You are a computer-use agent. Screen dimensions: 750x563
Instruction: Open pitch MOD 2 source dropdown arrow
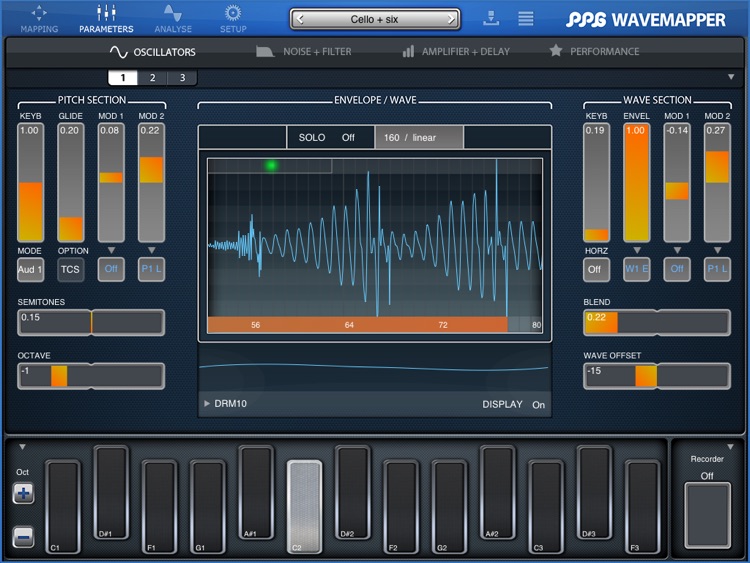tap(151, 250)
